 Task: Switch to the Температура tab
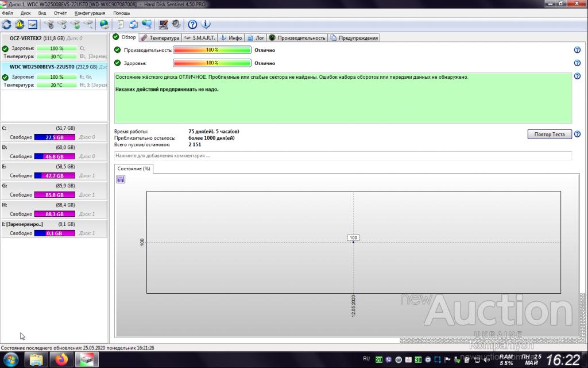(160, 37)
